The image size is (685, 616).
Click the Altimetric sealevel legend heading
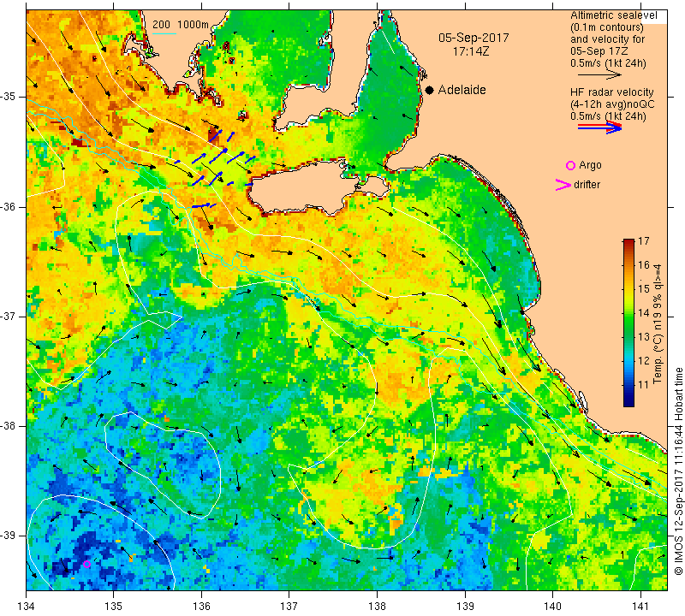[x=613, y=15]
